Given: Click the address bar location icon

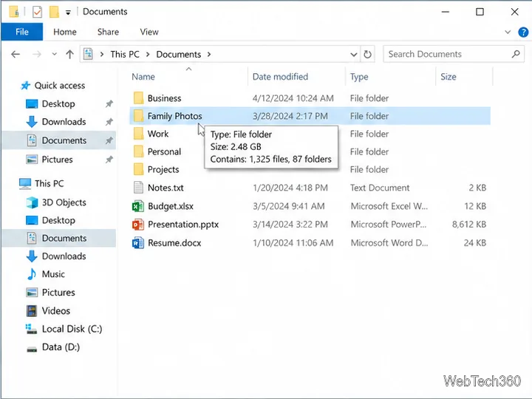Looking at the screenshot, I should (88, 54).
